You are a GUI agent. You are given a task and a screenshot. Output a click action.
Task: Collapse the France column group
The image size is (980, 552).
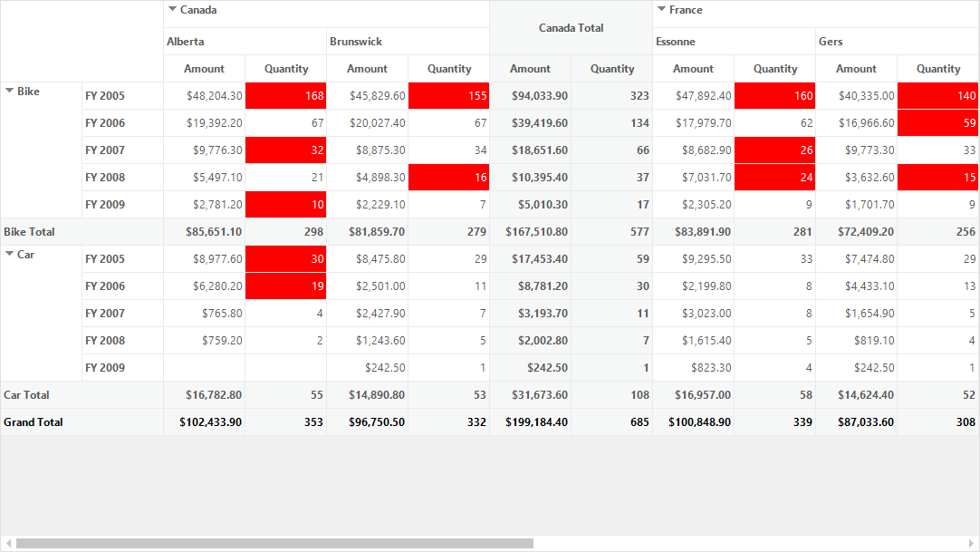pos(661,9)
